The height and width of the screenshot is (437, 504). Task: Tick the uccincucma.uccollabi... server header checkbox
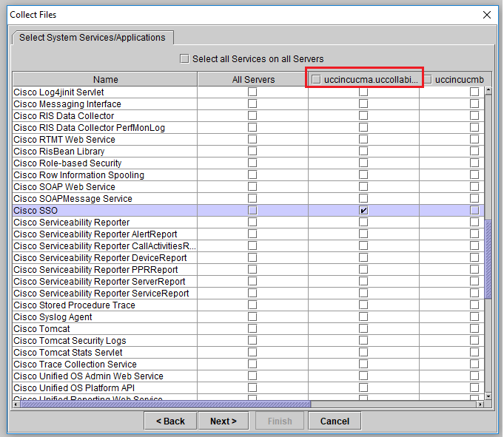[x=316, y=79]
